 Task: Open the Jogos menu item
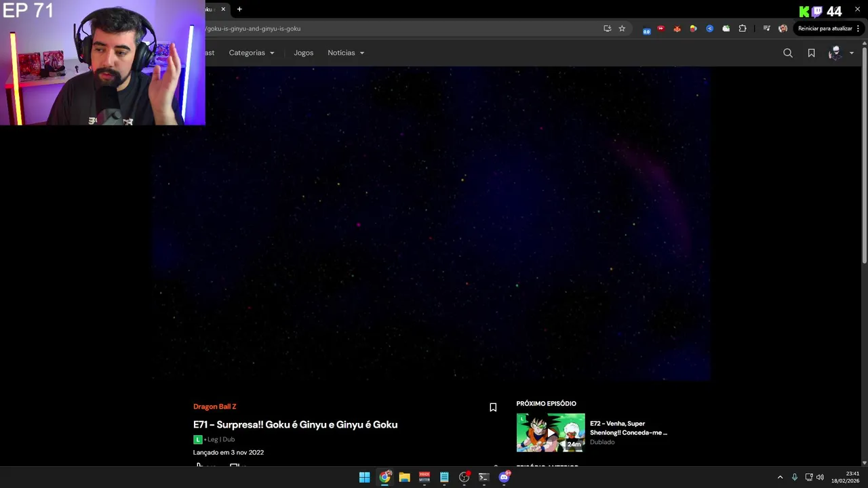pyautogui.click(x=303, y=53)
